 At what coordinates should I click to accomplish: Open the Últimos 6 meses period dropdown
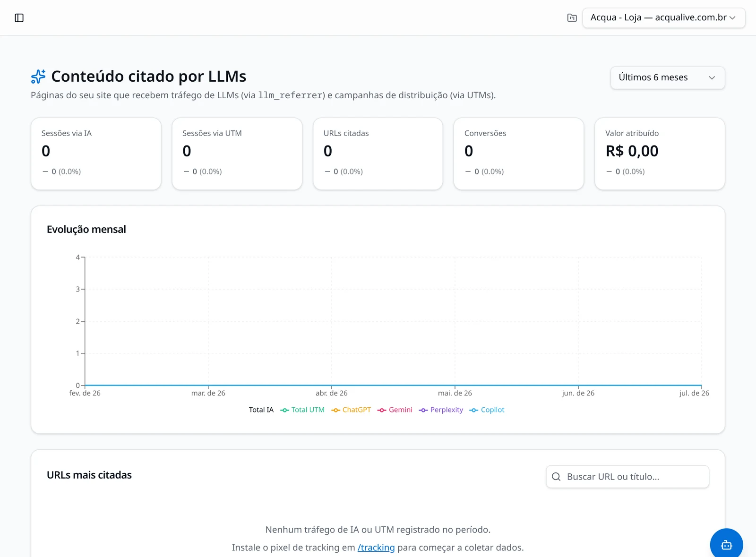667,77
